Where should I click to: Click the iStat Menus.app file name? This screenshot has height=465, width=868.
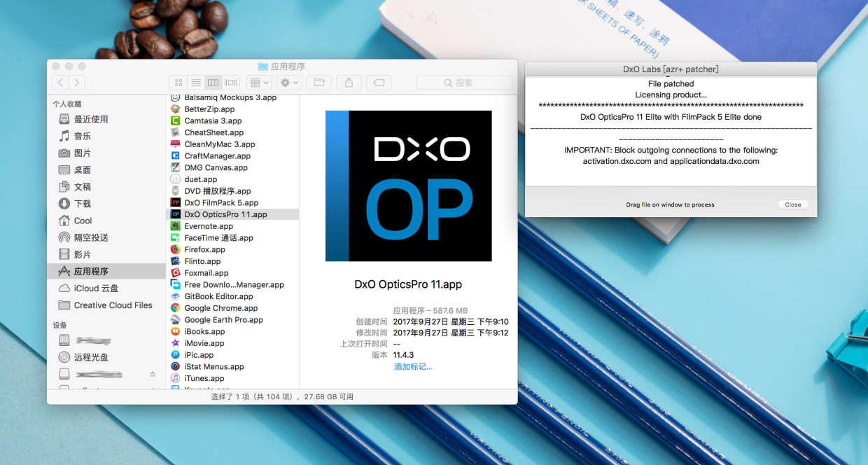[x=214, y=367]
